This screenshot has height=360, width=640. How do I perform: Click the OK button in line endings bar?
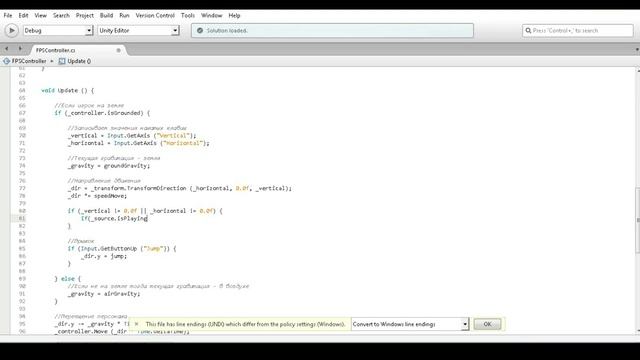(487, 324)
